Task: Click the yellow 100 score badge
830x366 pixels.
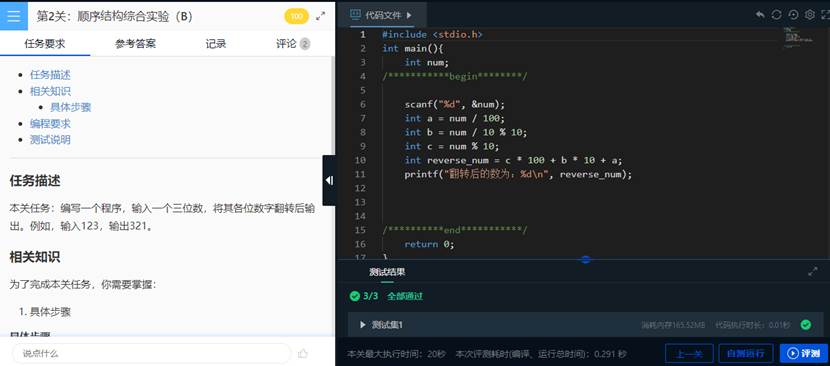Action: pyautogui.click(x=296, y=16)
